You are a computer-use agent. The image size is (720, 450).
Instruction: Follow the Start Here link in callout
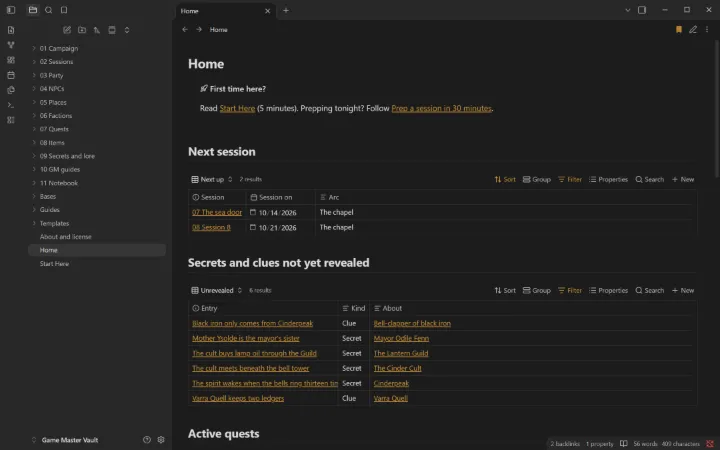pos(237,108)
